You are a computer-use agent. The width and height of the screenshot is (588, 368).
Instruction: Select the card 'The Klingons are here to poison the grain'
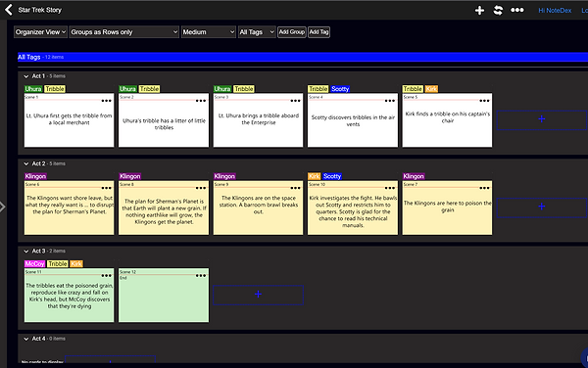coord(447,207)
